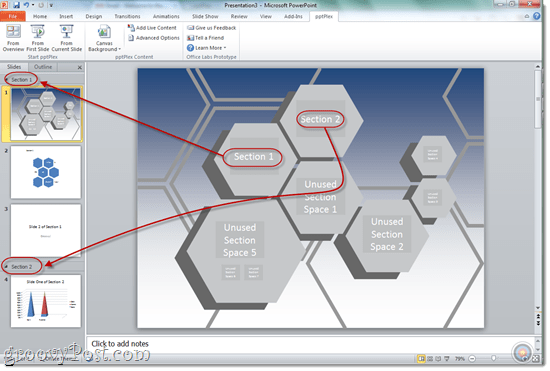Collapse Section 1 in slide panel

pyautogui.click(x=6, y=80)
